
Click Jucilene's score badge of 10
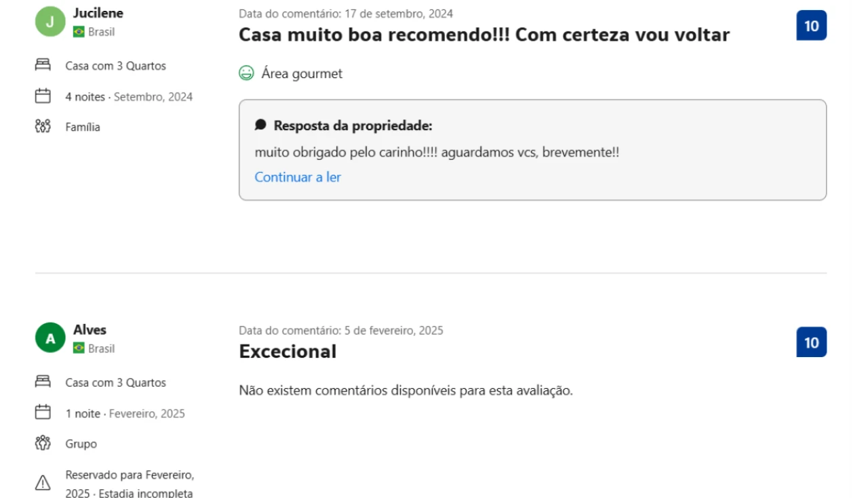(811, 26)
